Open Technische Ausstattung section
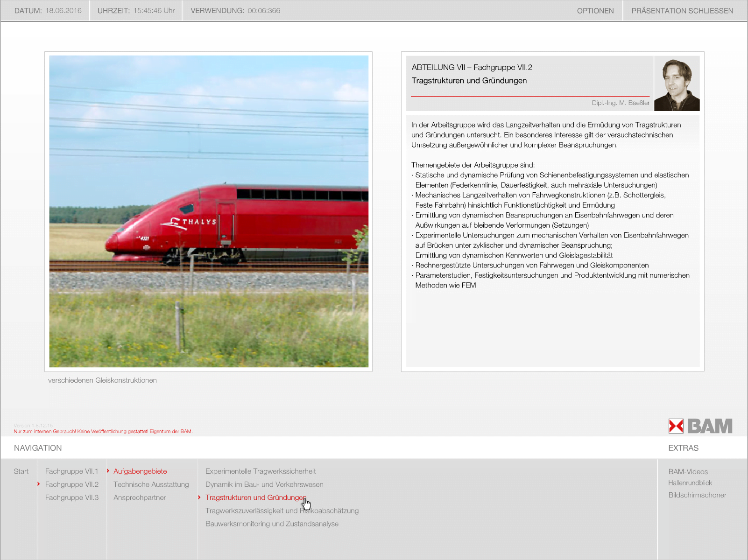This screenshot has width=748, height=560. (151, 484)
